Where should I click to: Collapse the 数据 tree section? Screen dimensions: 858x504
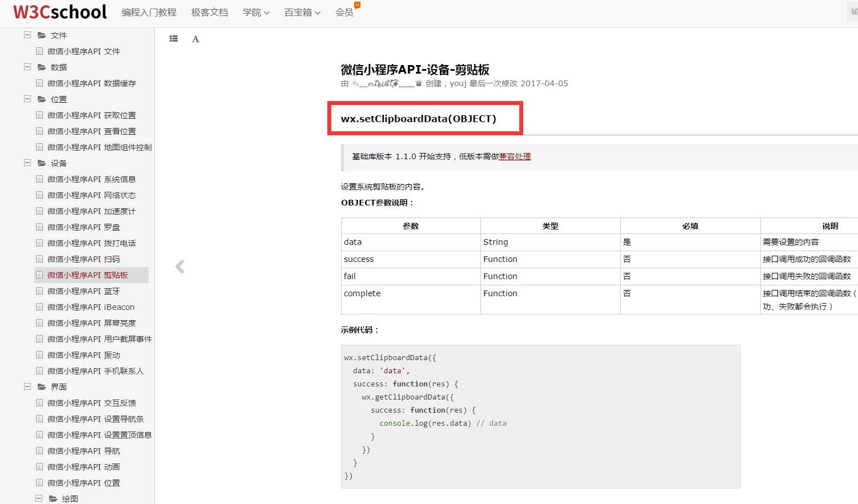coord(27,67)
